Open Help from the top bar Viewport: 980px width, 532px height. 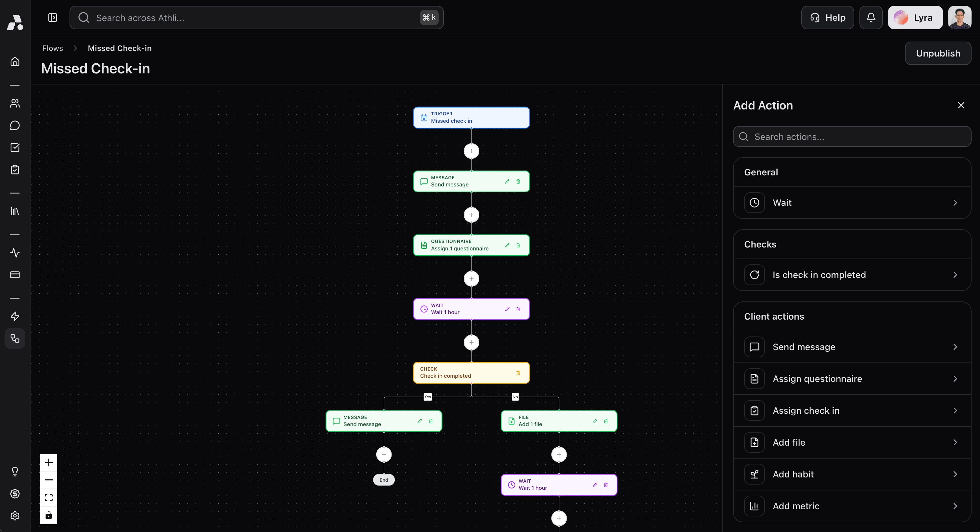tap(827, 17)
